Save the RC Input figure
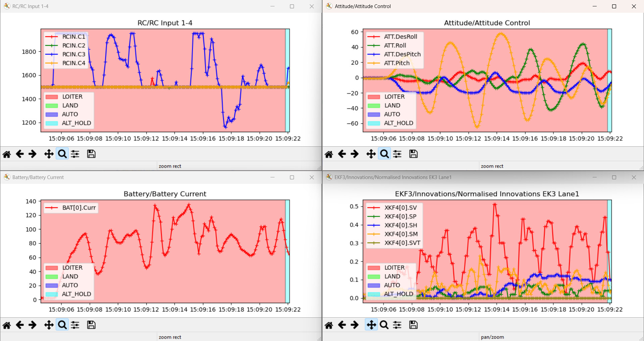644x341 pixels. click(91, 154)
